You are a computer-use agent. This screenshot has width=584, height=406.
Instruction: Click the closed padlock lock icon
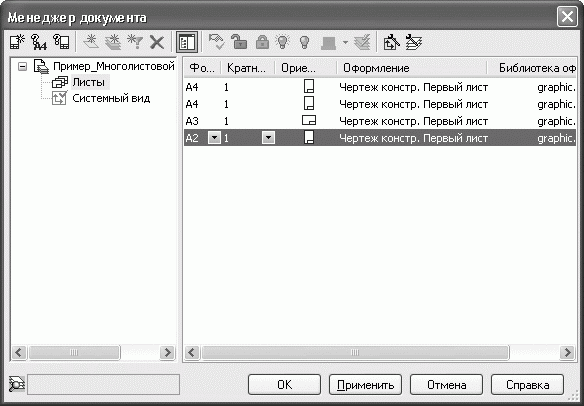click(x=262, y=42)
